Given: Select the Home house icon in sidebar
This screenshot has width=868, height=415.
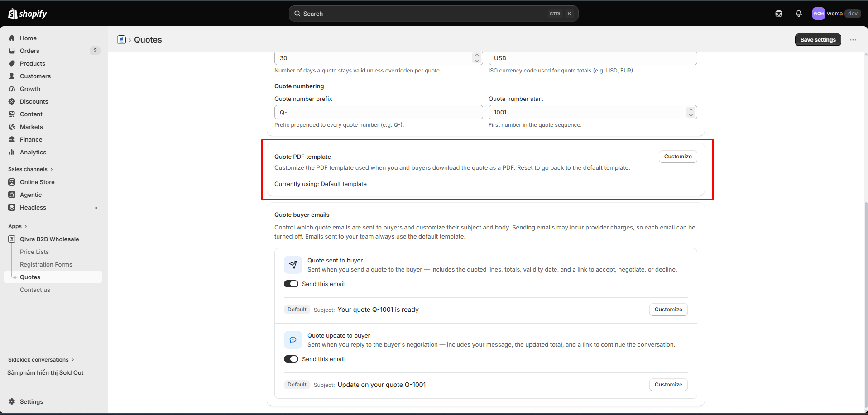Looking at the screenshot, I should [12, 38].
